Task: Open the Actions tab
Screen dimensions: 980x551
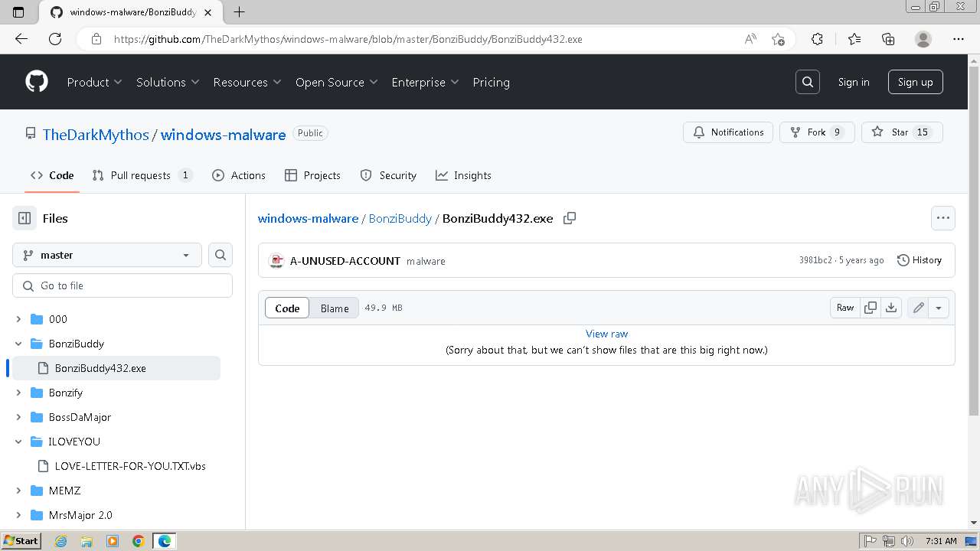Action: point(239,175)
